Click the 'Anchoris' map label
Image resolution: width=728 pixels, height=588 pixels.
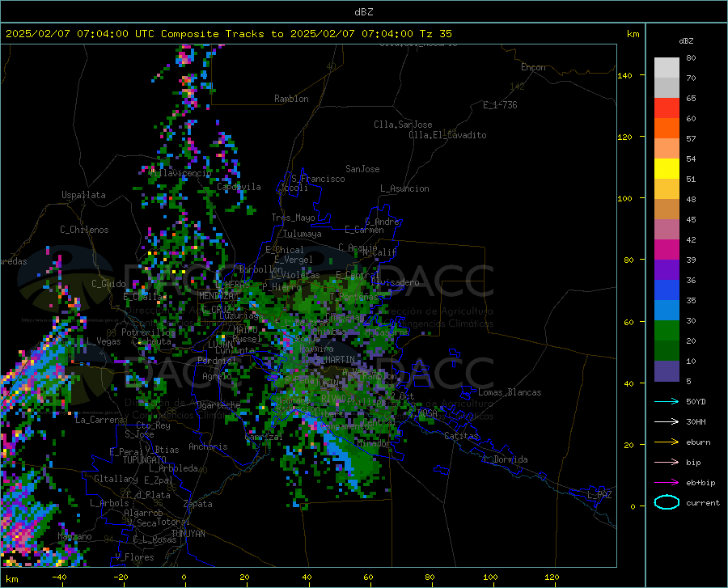pyautogui.click(x=208, y=446)
